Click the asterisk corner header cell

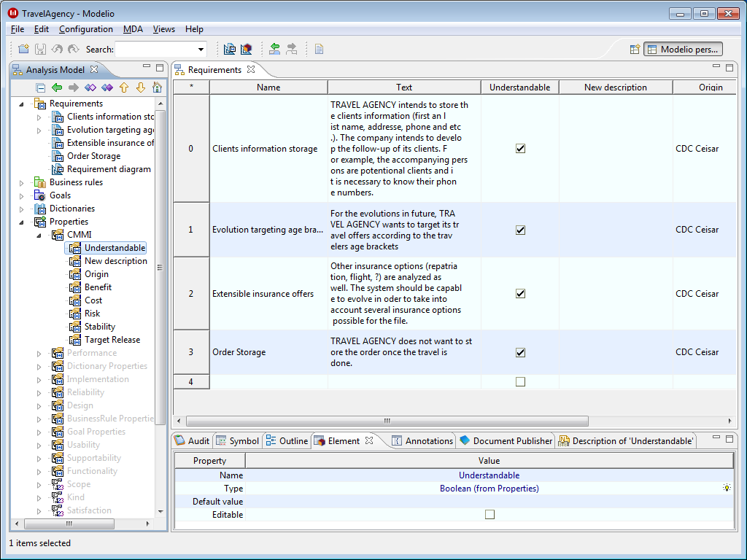191,87
